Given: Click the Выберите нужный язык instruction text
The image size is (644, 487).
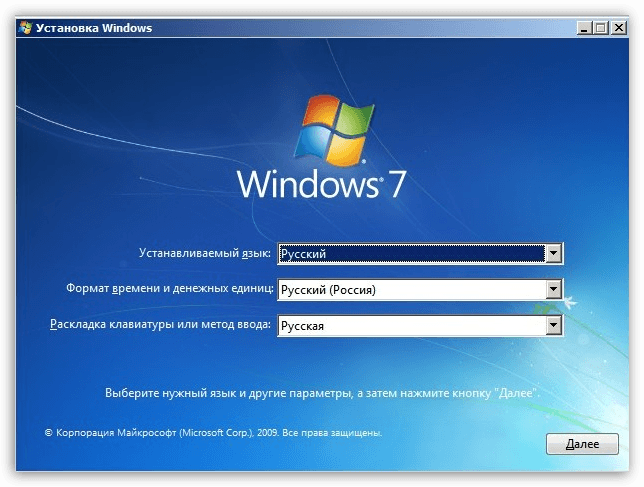Looking at the screenshot, I should tap(322, 394).
